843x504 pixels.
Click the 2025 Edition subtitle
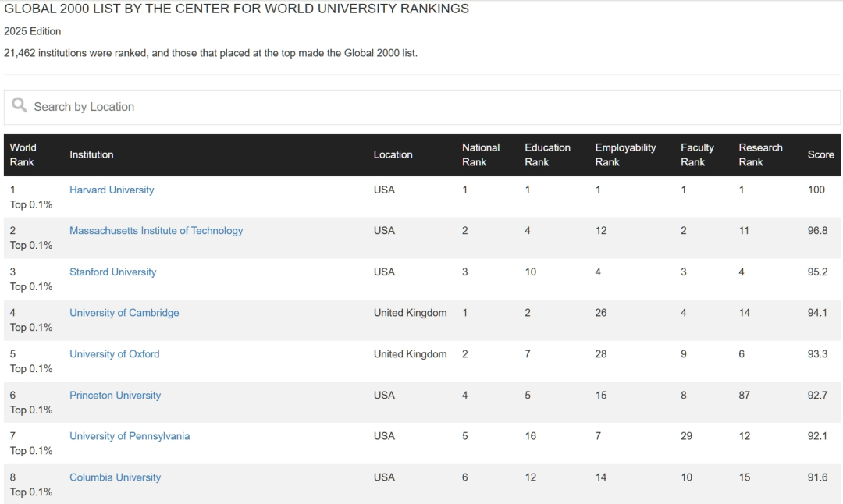coord(32,31)
